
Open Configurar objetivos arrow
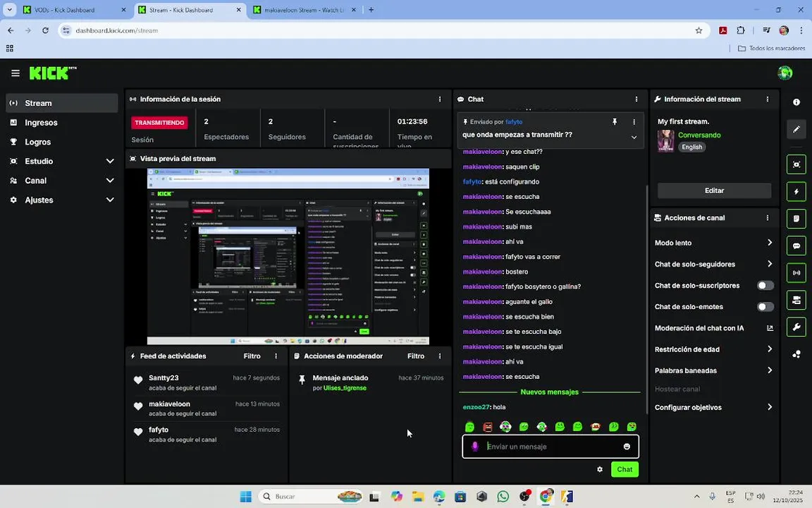(770, 407)
